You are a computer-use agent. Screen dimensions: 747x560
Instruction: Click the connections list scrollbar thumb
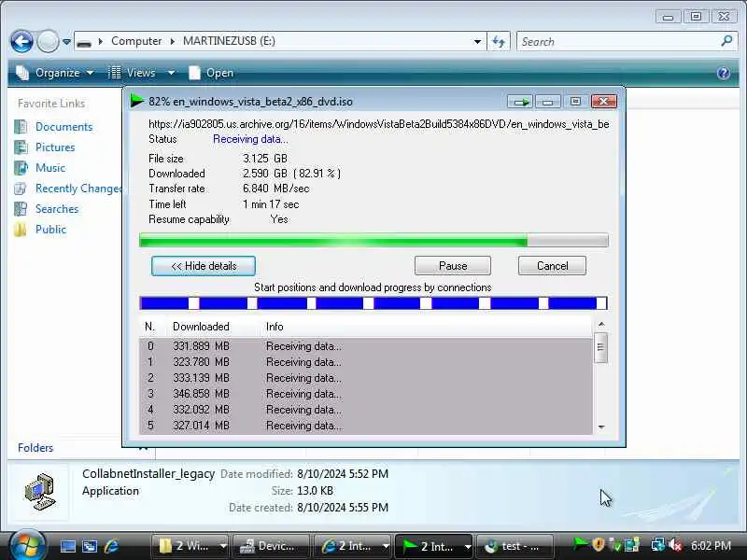coord(600,347)
